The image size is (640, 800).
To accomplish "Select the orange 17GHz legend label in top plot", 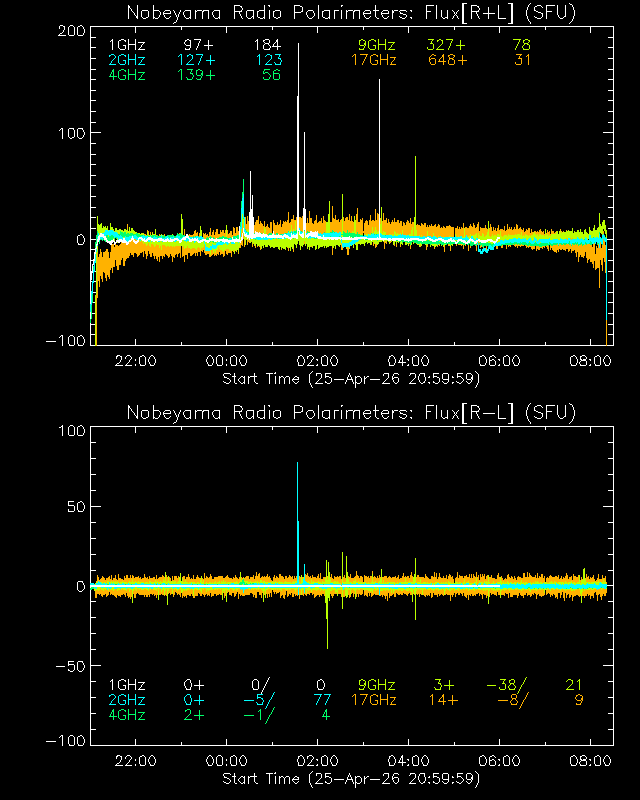I will pyautogui.click(x=373, y=60).
